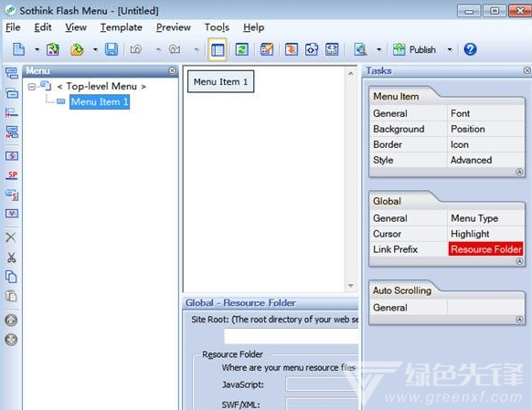Open the Publish dropdown arrow
This screenshot has width=532, height=410.
pos(450,50)
